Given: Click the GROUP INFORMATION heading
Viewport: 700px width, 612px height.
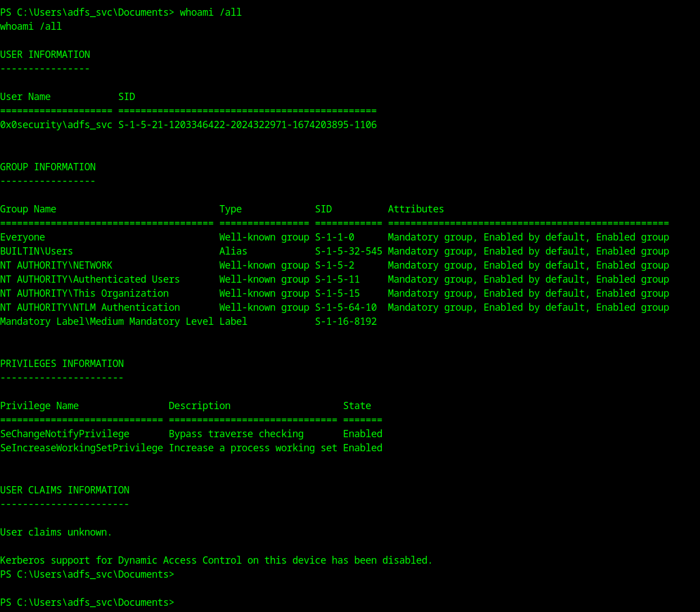Looking at the screenshot, I should pos(48,167).
